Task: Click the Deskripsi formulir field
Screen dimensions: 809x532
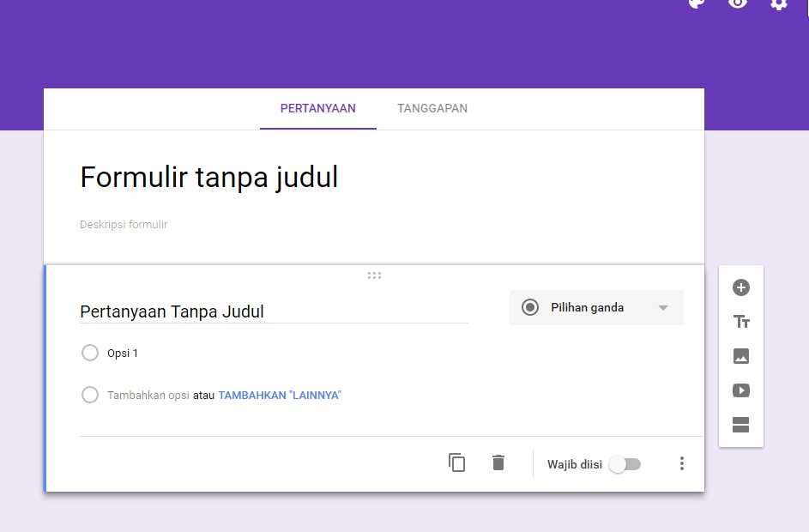Action: 124,224
